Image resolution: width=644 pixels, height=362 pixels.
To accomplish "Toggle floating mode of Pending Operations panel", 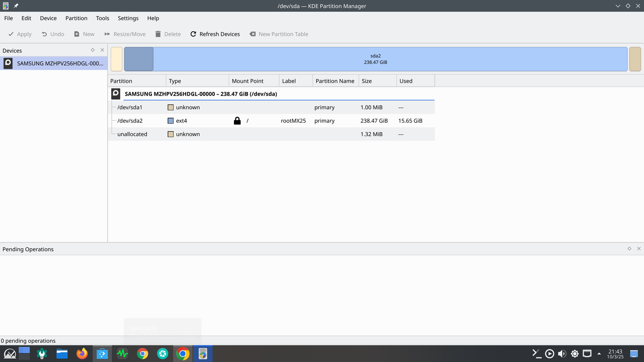I will [x=629, y=248].
